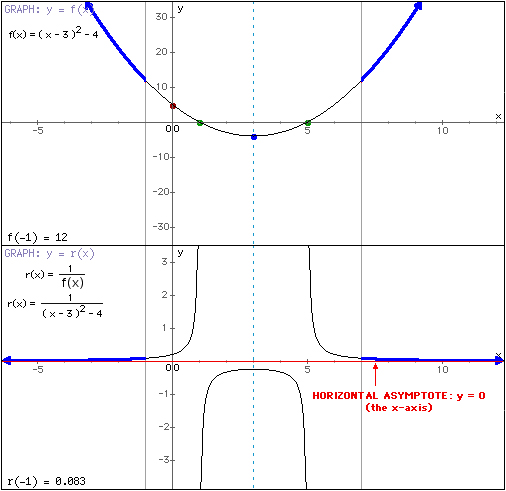Click the 'GRAPH: y = r(x)' title
Image resolution: width=506 pixels, height=491 pixels.
(x=49, y=254)
